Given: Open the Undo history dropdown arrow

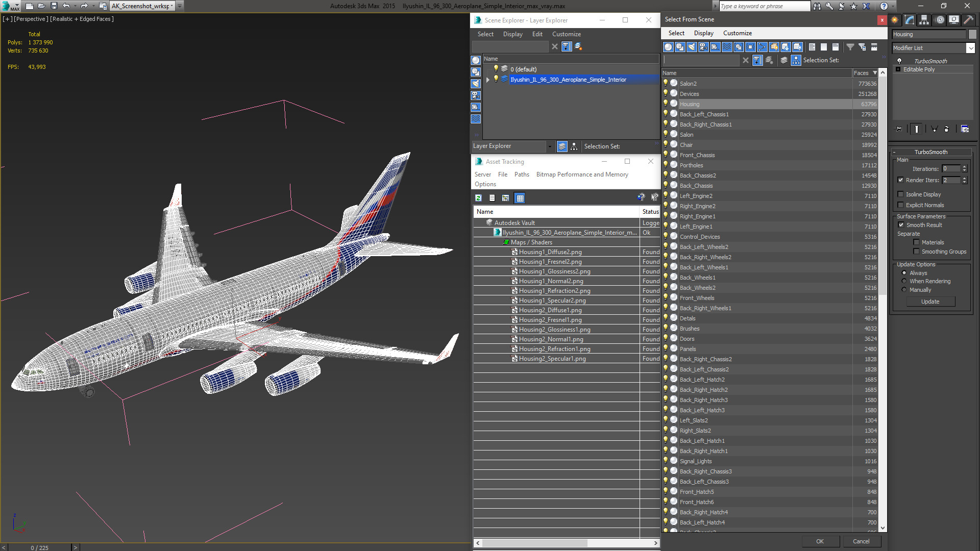Looking at the screenshot, I should (x=75, y=6).
